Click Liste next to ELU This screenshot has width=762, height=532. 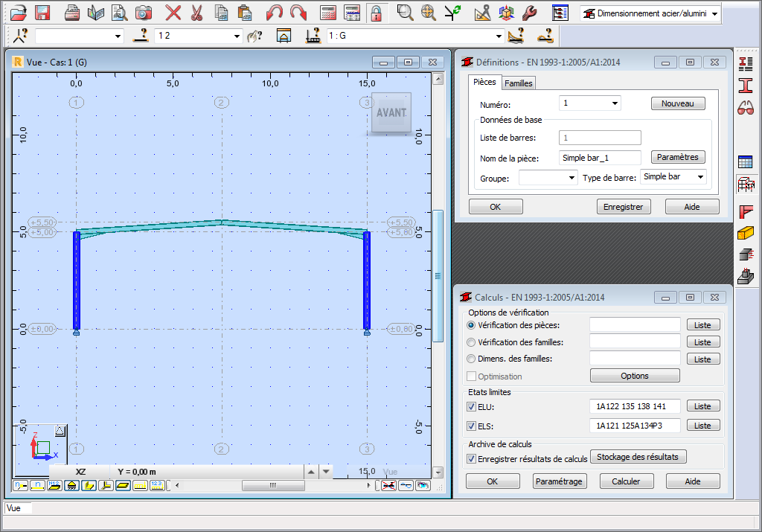(x=702, y=406)
